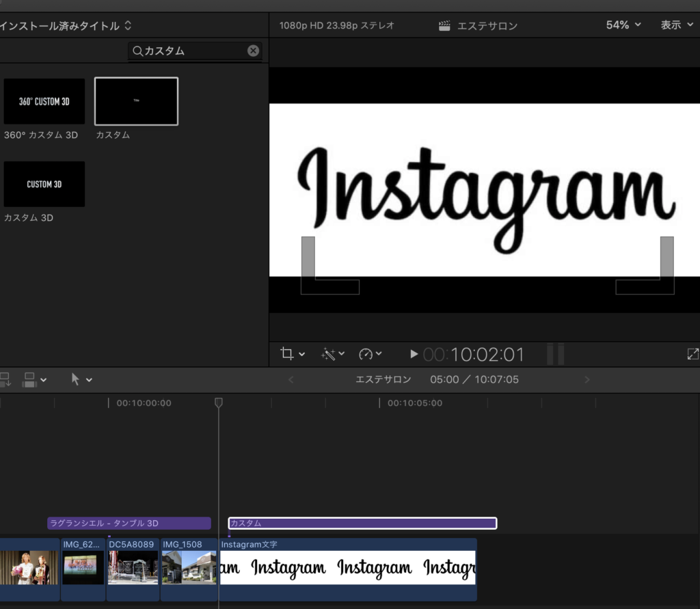
Task: Clear the カスタム search field
Action: (x=253, y=51)
